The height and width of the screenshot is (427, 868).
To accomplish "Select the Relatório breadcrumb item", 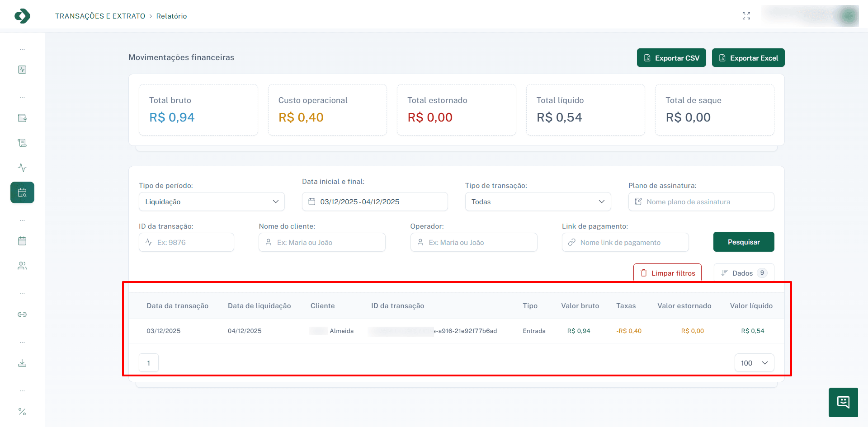I will tap(171, 16).
